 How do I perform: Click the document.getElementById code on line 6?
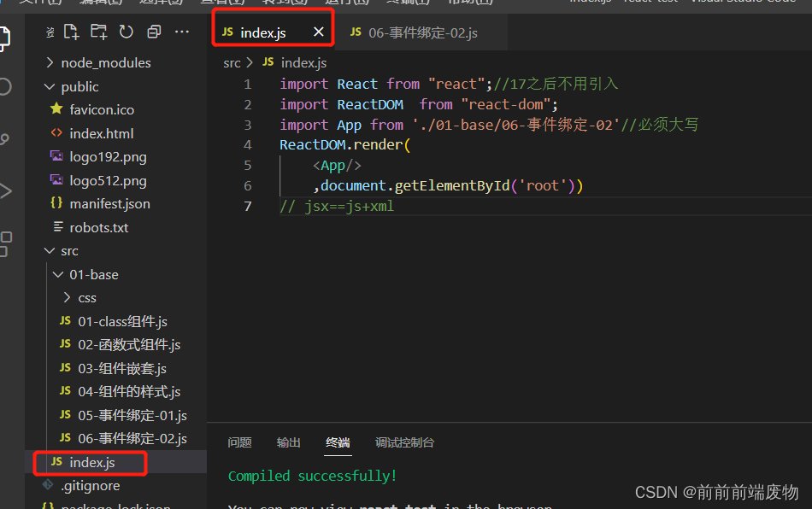click(415, 185)
